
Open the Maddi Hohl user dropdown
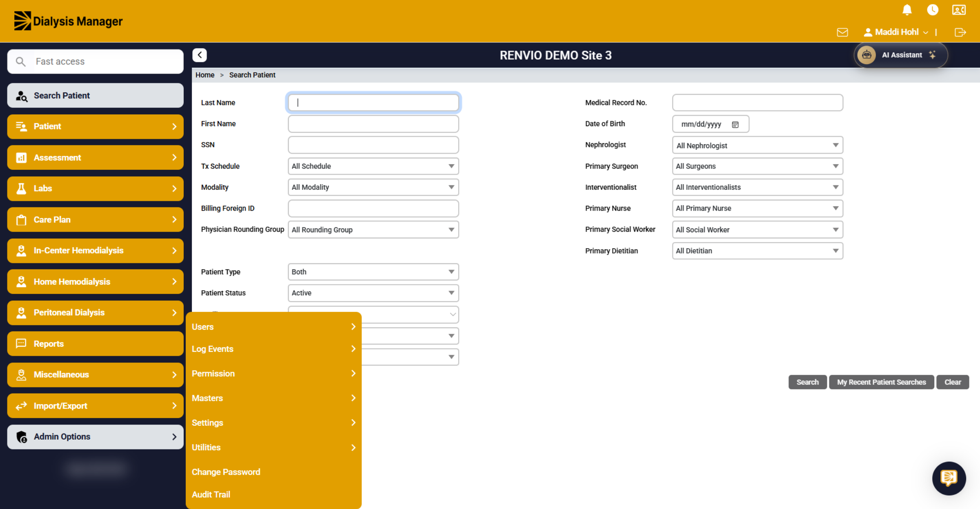pos(896,32)
